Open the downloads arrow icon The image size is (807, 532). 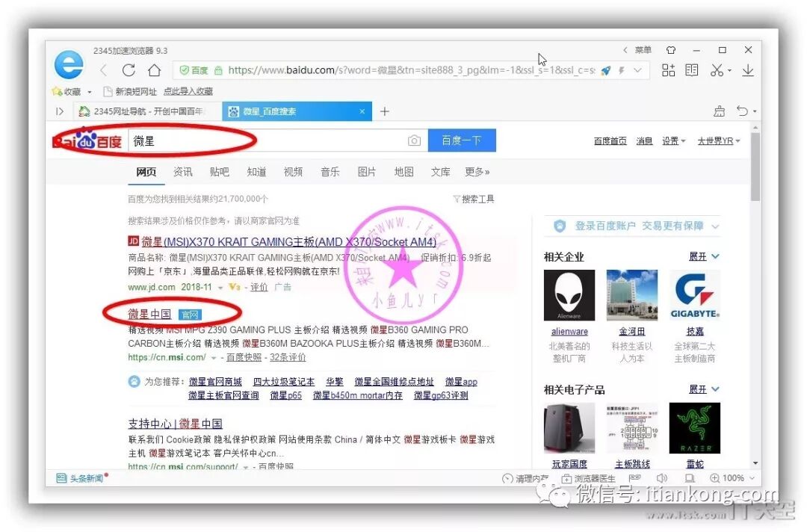[748, 70]
